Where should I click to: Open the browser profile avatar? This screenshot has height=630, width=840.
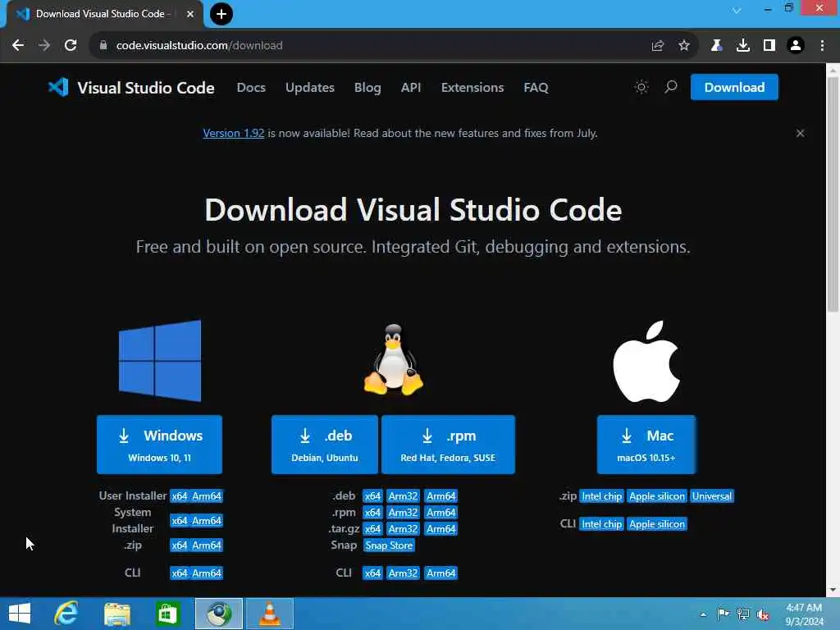tap(796, 46)
